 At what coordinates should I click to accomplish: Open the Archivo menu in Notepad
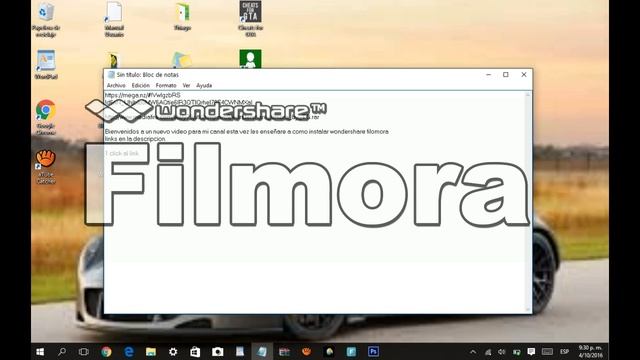coord(116,85)
